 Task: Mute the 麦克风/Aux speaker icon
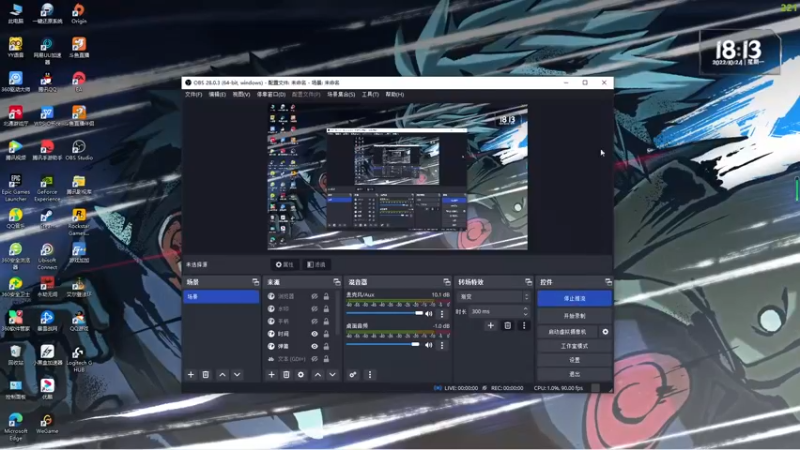point(429,314)
